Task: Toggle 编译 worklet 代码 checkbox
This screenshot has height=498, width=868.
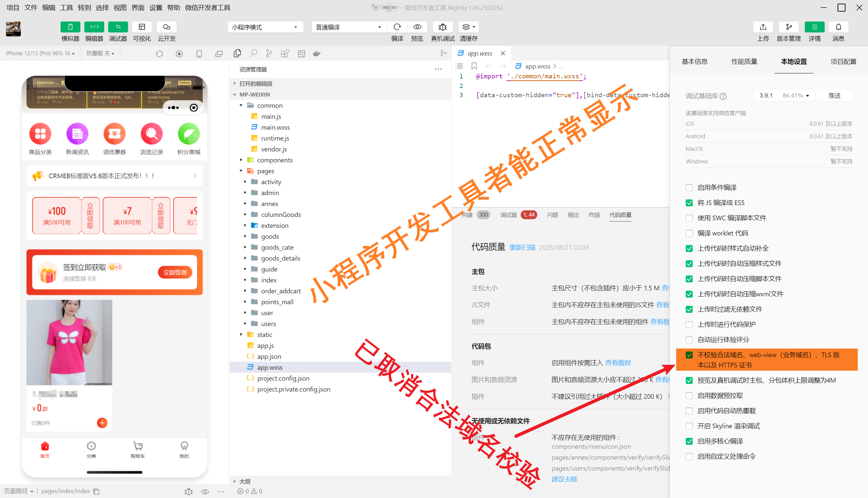Action: tap(689, 233)
